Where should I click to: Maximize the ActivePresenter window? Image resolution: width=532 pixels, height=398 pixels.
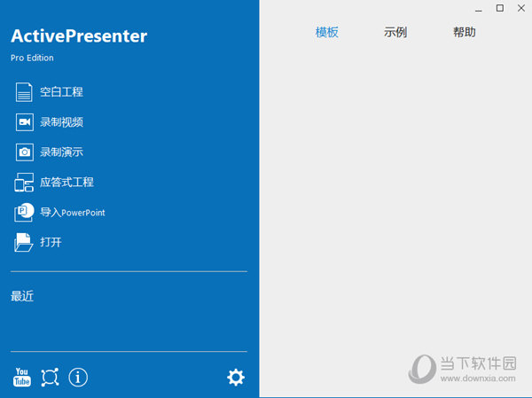tap(500, 8)
